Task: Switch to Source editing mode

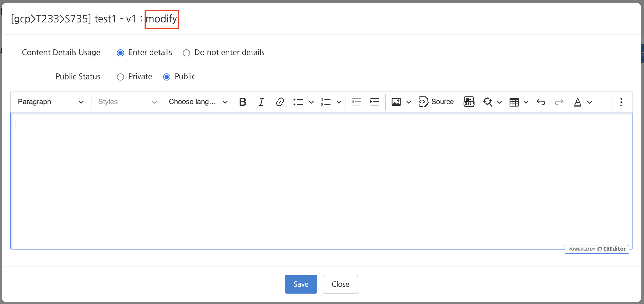Action: (x=436, y=102)
